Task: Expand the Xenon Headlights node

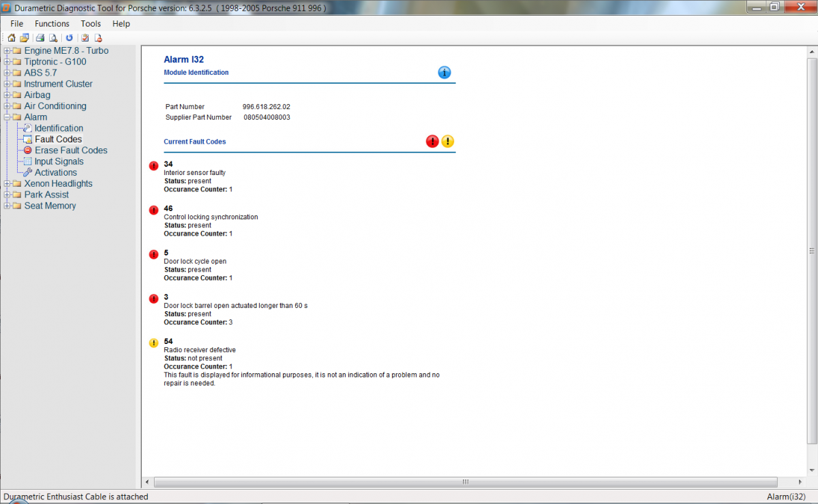Action: coord(7,184)
